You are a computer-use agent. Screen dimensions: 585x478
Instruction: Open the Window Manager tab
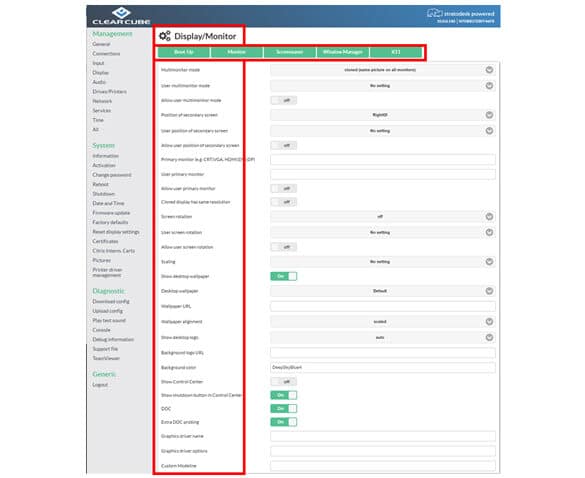[342, 52]
